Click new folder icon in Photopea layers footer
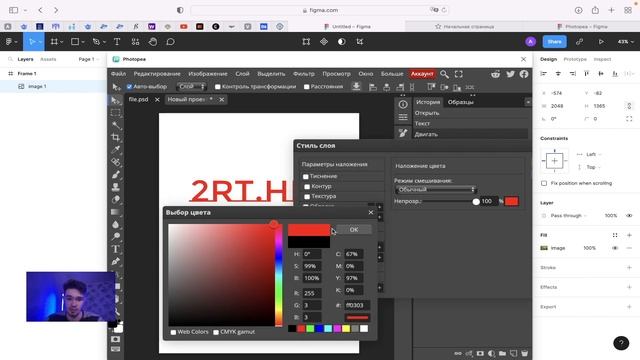Screen dimensions: 640x360 pyautogui.click(x=502, y=353)
